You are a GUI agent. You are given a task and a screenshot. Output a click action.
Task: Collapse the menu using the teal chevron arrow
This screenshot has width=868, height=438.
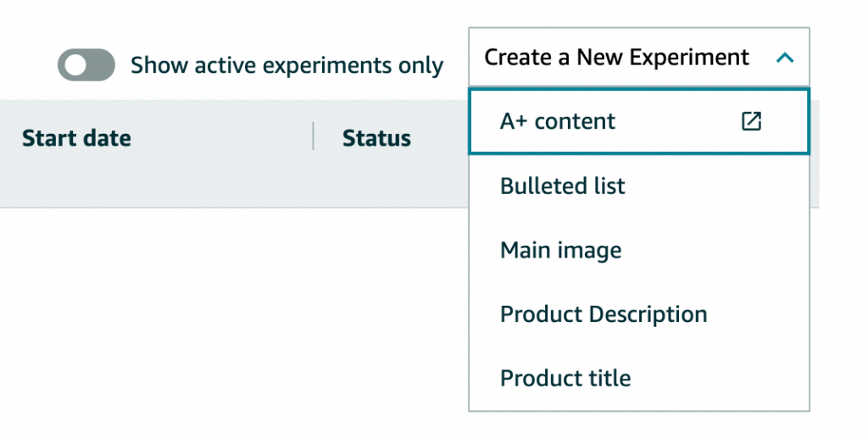click(x=785, y=58)
